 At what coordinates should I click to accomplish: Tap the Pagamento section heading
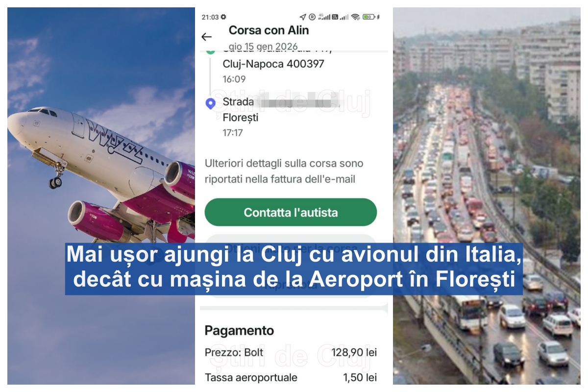point(239,330)
